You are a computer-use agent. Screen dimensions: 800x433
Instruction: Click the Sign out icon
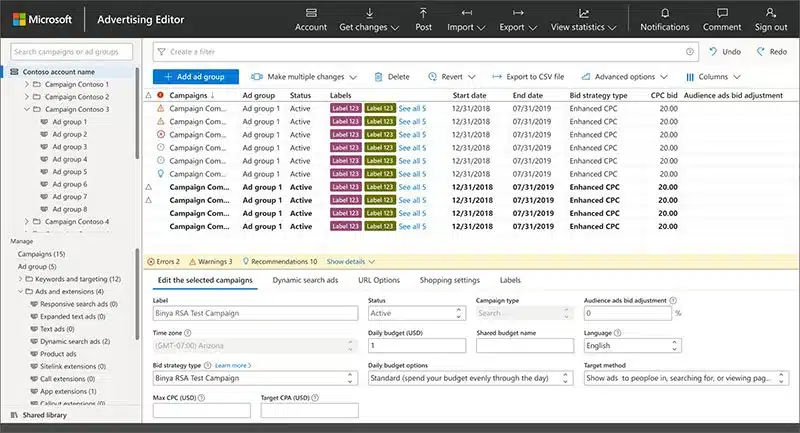point(770,13)
